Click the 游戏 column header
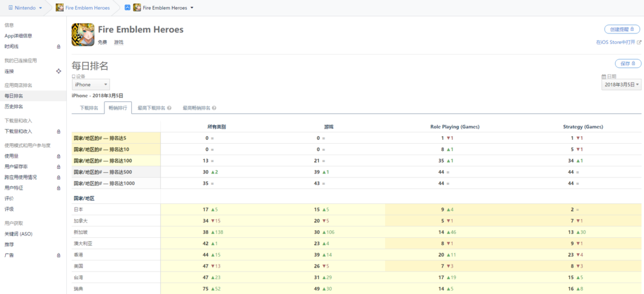Image resolution: width=644 pixels, height=294 pixels. pyautogui.click(x=328, y=126)
